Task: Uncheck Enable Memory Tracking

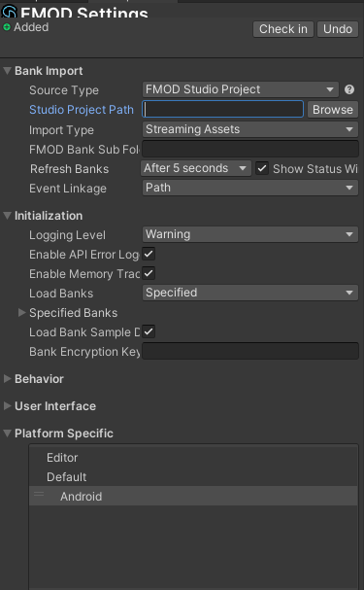Action: coord(149,273)
